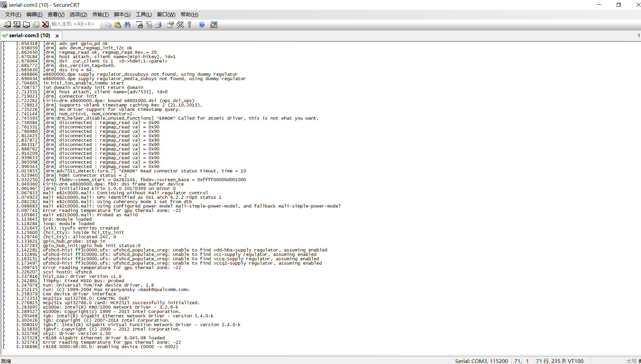Open Help via blue question mark icon
Viewport: 641px width, 364px height.
(202, 25)
